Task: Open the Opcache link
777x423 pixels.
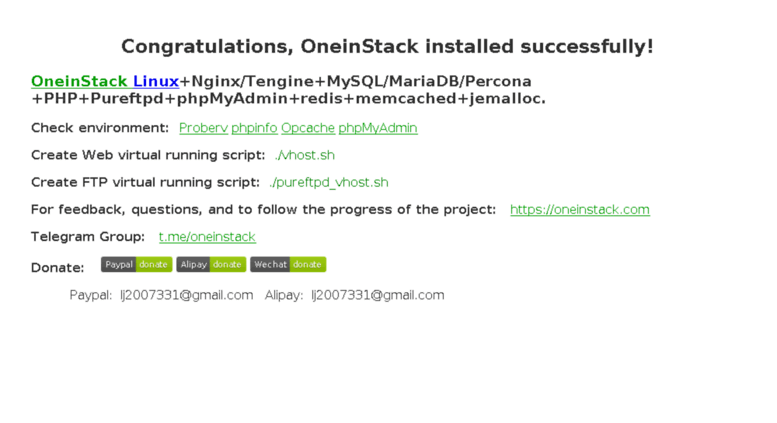Action: click(x=307, y=128)
